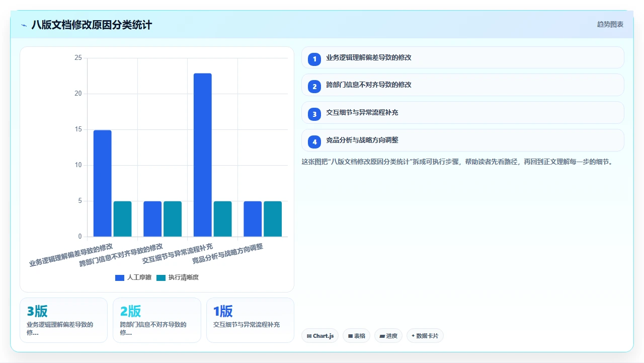
Task: Click step badge 4 for 竞品分析与战略方向调整
Action: click(314, 141)
